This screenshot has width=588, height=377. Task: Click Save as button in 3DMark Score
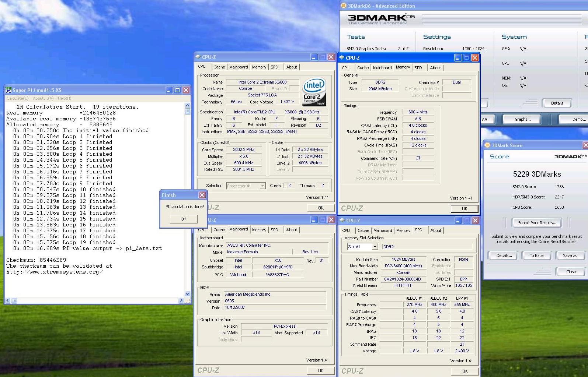(x=571, y=256)
